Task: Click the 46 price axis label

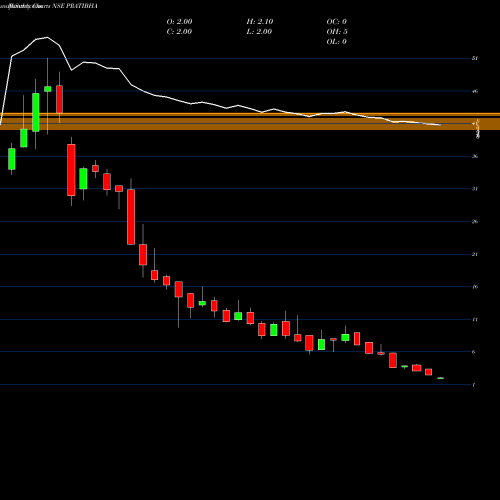Action: pos(475,91)
